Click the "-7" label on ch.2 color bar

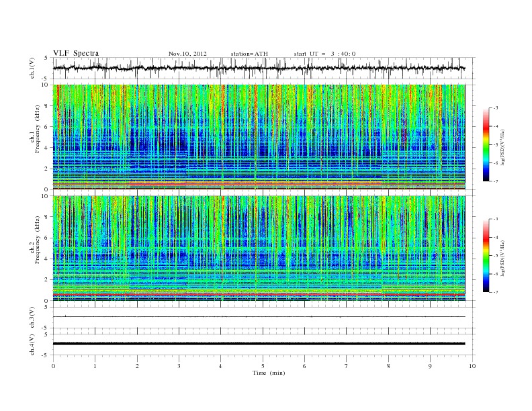(x=495, y=292)
